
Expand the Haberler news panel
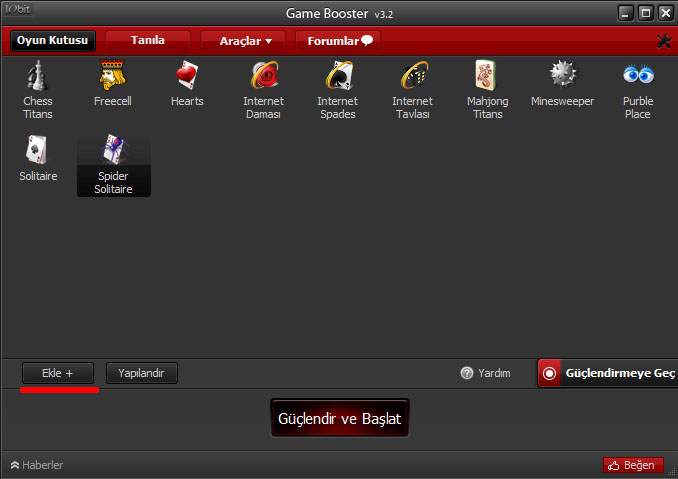[x=37, y=465]
